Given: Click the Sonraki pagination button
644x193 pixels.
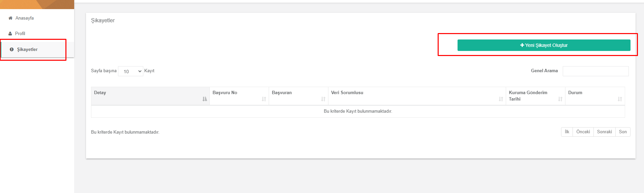Looking at the screenshot, I should tap(604, 132).
